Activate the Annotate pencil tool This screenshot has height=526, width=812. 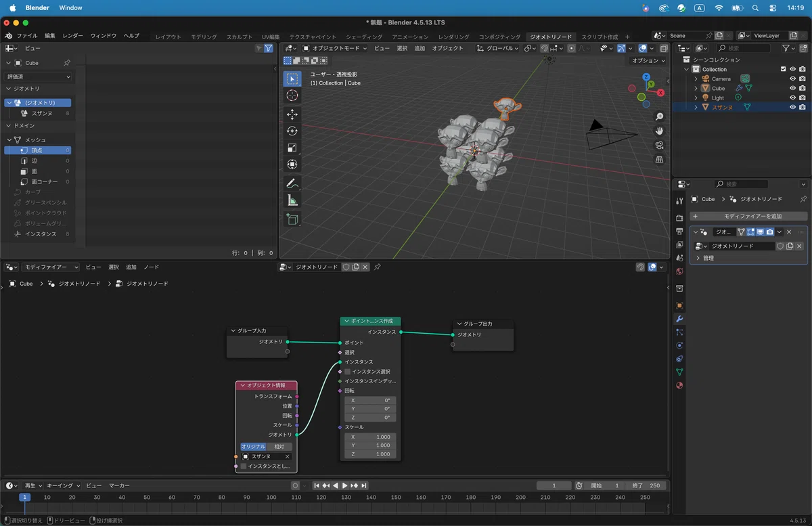(x=292, y=183)
